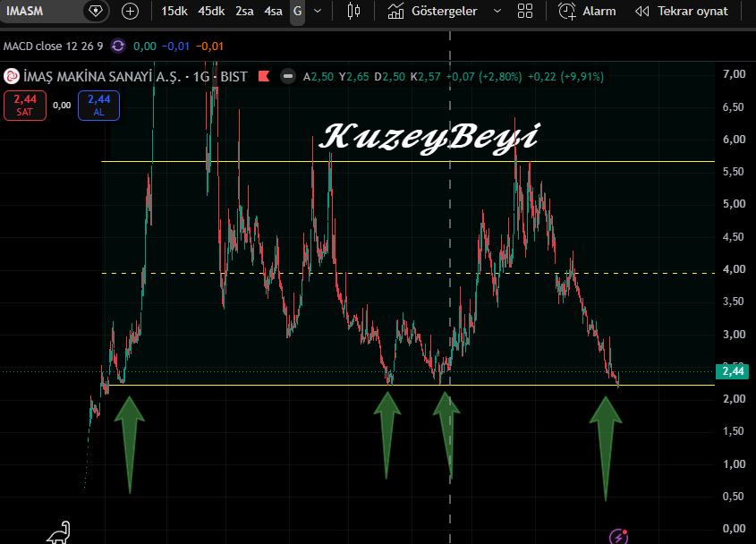Image resolution: width=756 pixels, height=544 pixels.
Task: Create an alert with the Alarm button
Action: coord(587,11)
